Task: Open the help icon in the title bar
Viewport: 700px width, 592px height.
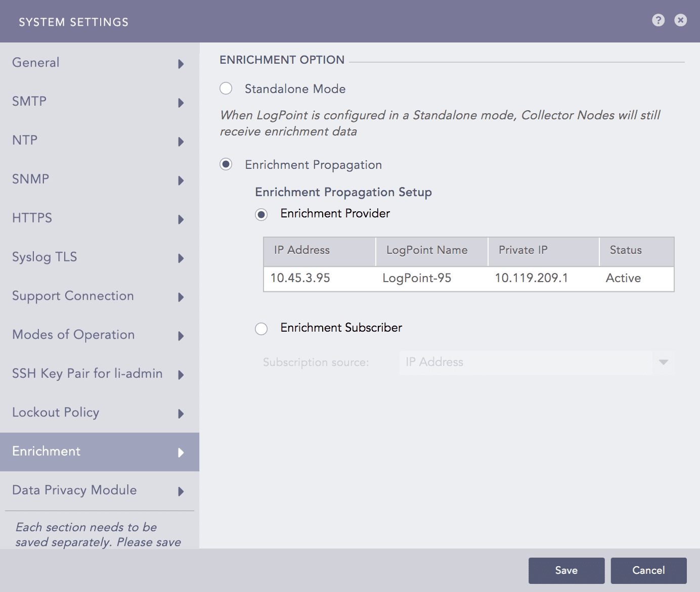Action: pos(658,20)
